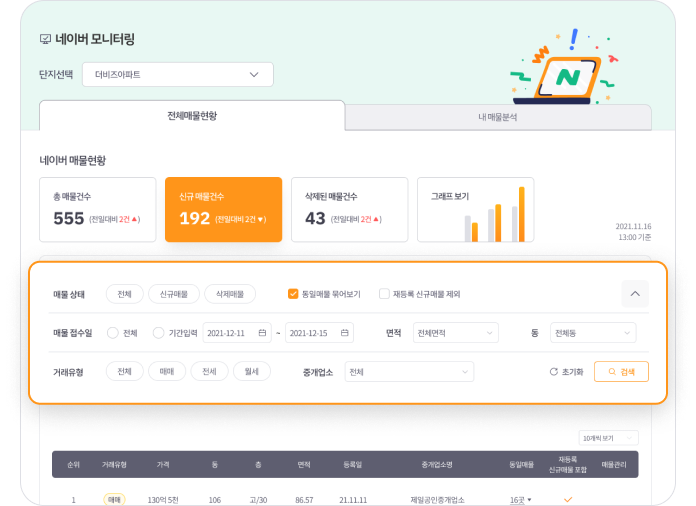Filter 거래유형 by 월세
This screenshot has width=696, height=506.
click(252, 371)
